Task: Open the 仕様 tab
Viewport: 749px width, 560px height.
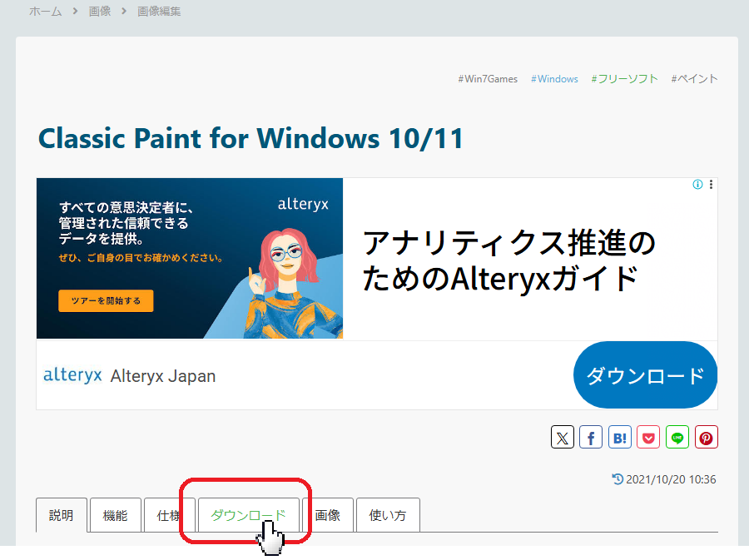Action: point(169,515)
